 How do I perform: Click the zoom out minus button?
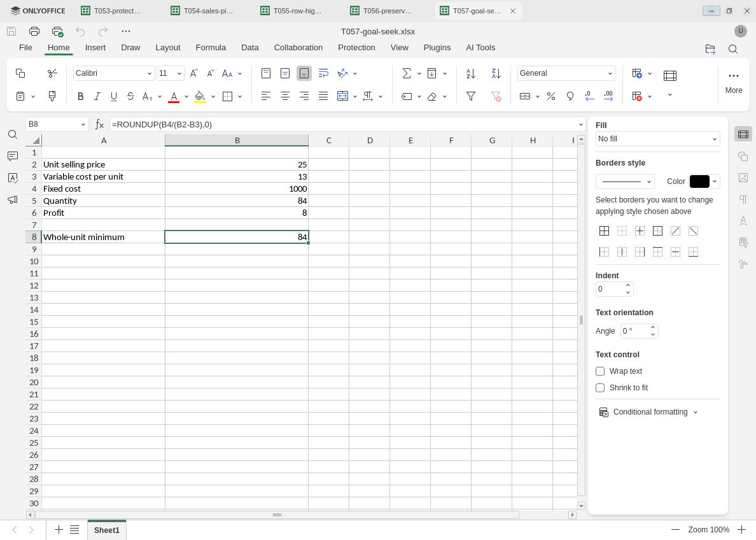click(x=675, y=530)
